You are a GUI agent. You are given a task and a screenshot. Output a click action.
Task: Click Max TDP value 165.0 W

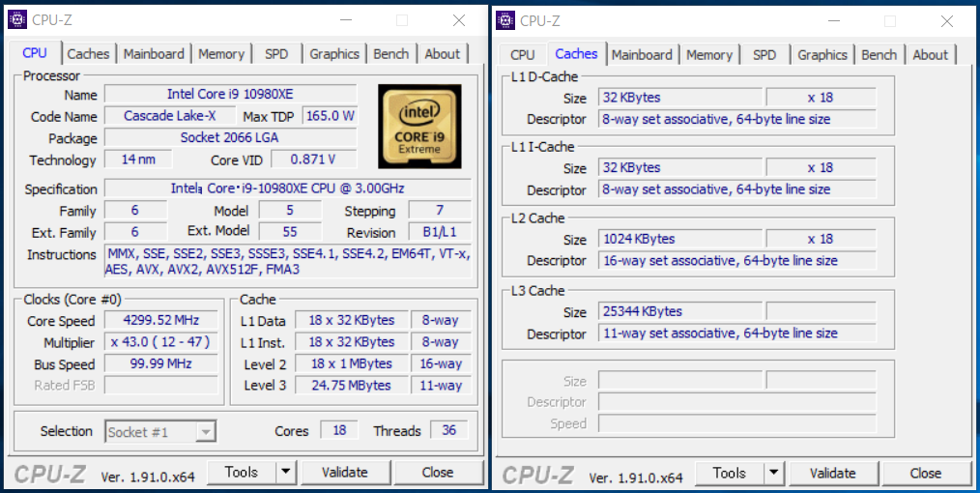point(330,116)
